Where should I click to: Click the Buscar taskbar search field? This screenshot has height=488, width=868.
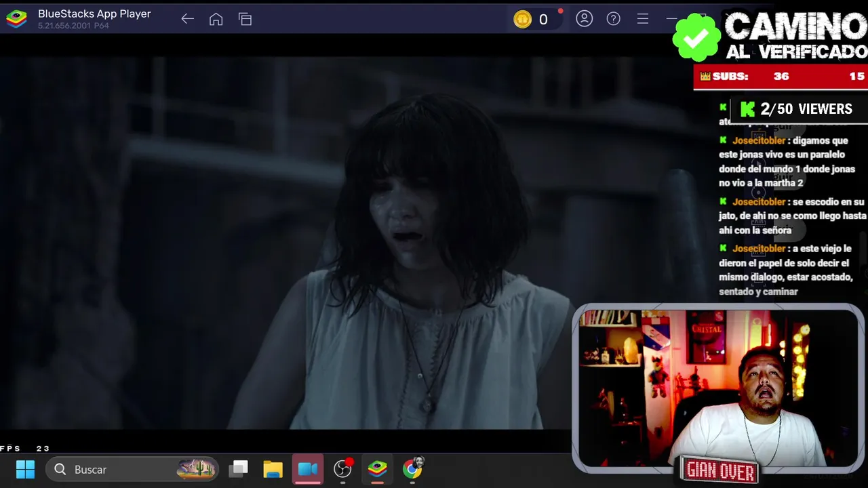[133, 469]
